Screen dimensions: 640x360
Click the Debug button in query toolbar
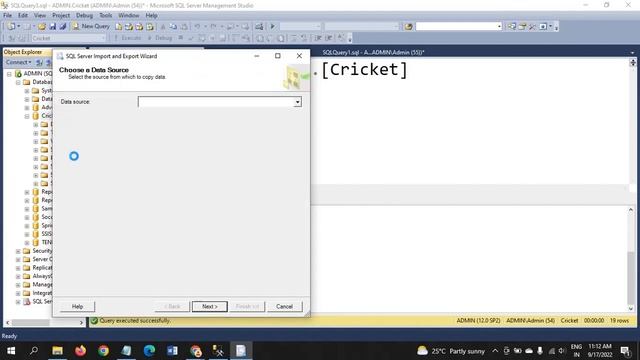pyautogui.click(x=160, y=38)
